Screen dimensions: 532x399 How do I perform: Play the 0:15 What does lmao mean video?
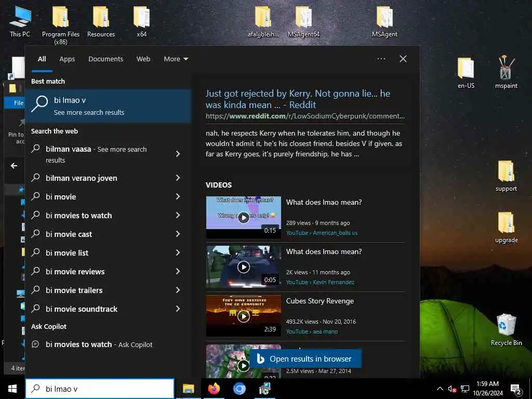[x=244, y=217]
